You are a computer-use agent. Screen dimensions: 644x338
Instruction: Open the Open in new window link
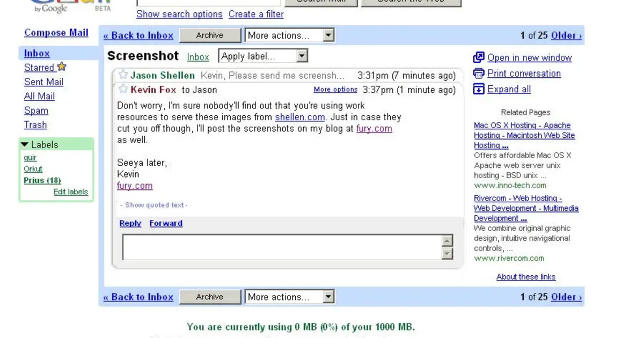click(x=529, y=57)
